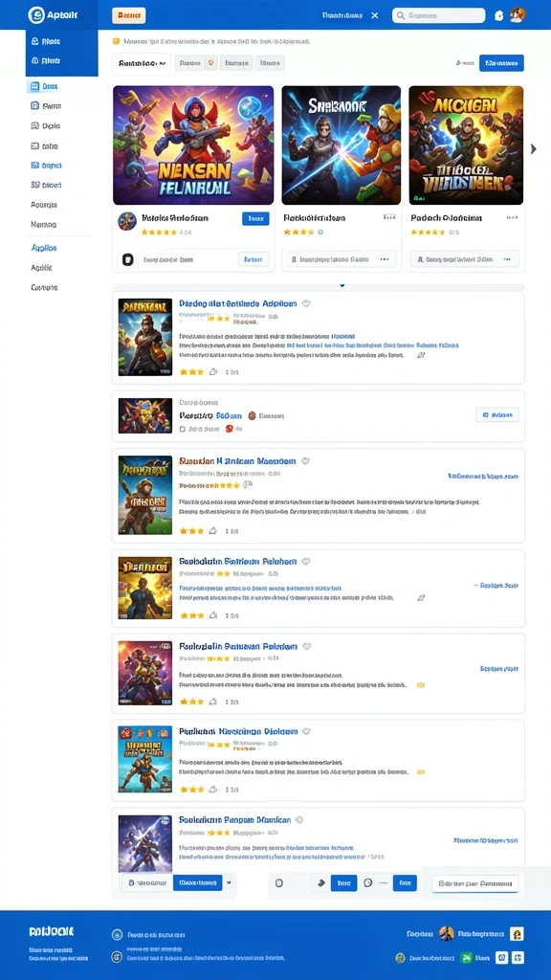Open the first game cover thumbnail in the list
The height and width of the screenshot is (980, 551).
[x=145, y=337]
